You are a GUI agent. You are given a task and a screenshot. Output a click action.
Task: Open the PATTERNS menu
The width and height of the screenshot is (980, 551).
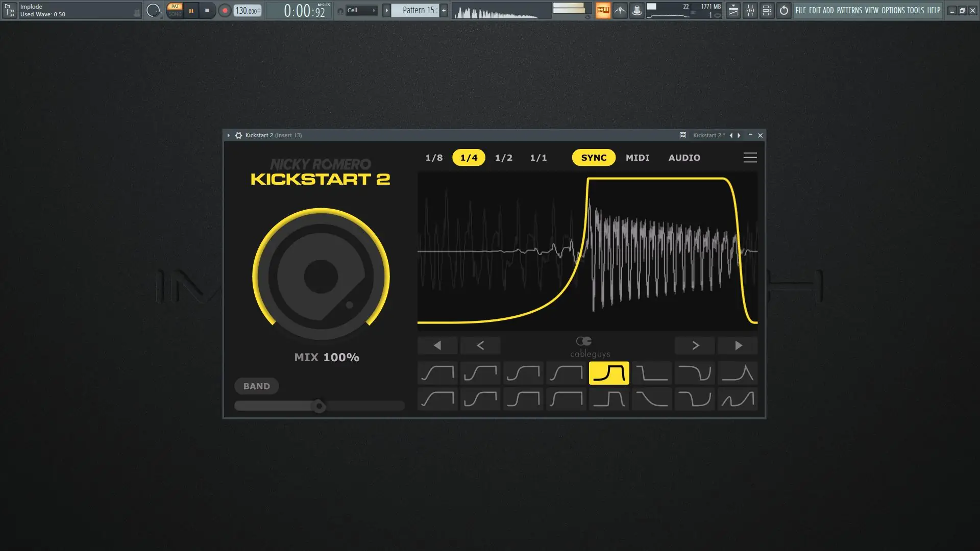pos(849,10)
